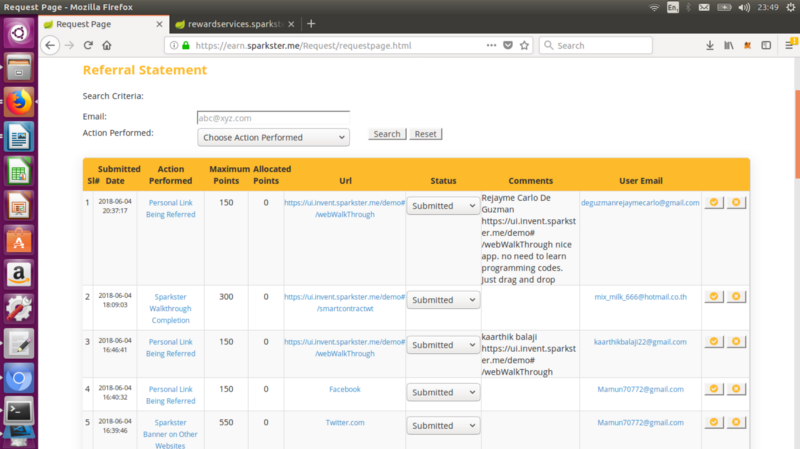800x449 pixels.
Task: Open Ubuntu Software Center in dock
Action: pos(19,240)
